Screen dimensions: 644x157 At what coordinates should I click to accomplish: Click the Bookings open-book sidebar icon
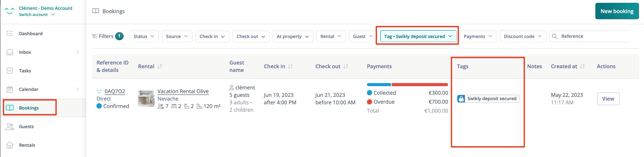point(10,108)
